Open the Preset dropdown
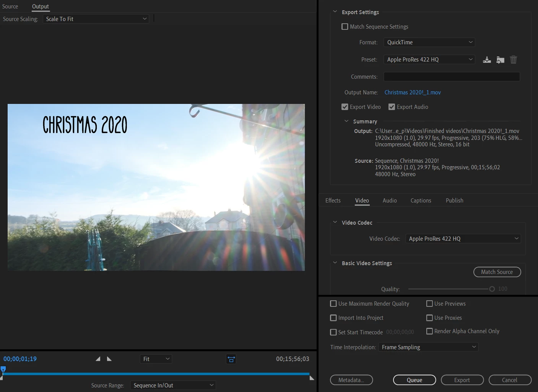Image resolution: width=538 pixels, height=392 pixels. (429, 60)
